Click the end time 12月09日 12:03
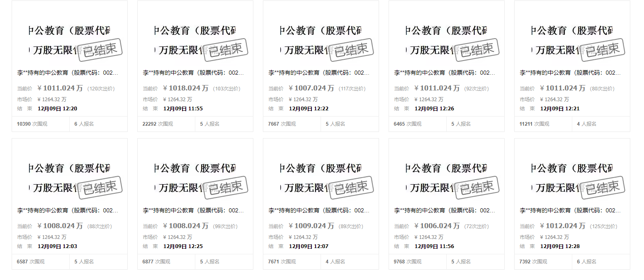The image size is (644, 280). pos(58,246)
